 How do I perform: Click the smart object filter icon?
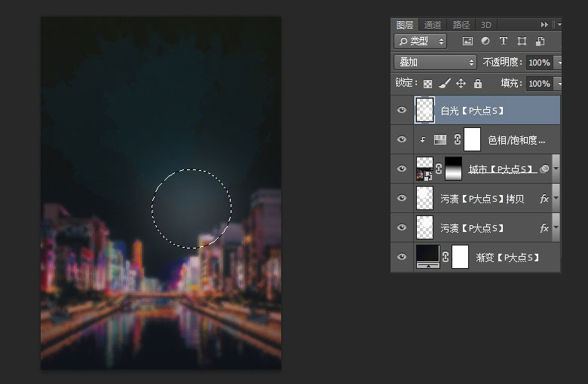540,41
